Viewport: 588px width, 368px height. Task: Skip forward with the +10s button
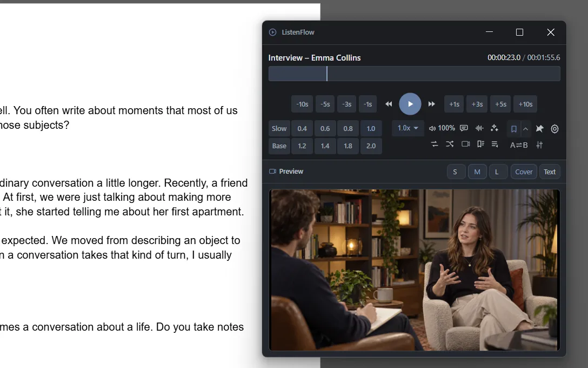tap(525, 104)
